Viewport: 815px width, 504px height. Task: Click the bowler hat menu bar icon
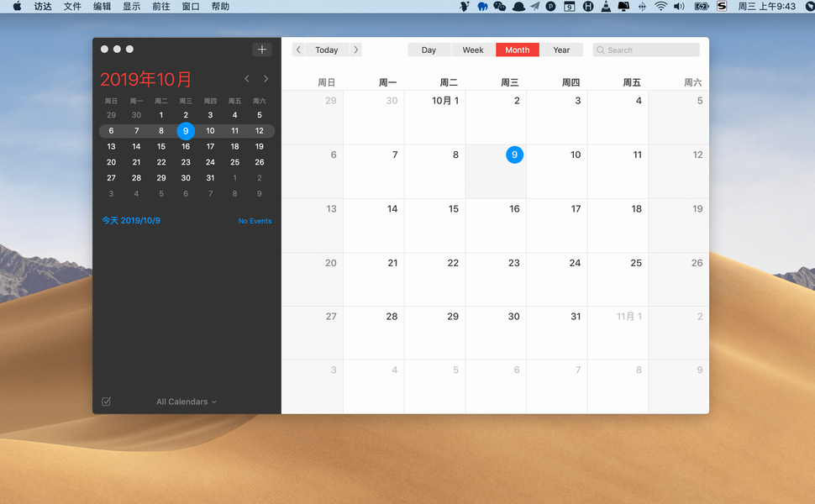(x=518, y=6)
